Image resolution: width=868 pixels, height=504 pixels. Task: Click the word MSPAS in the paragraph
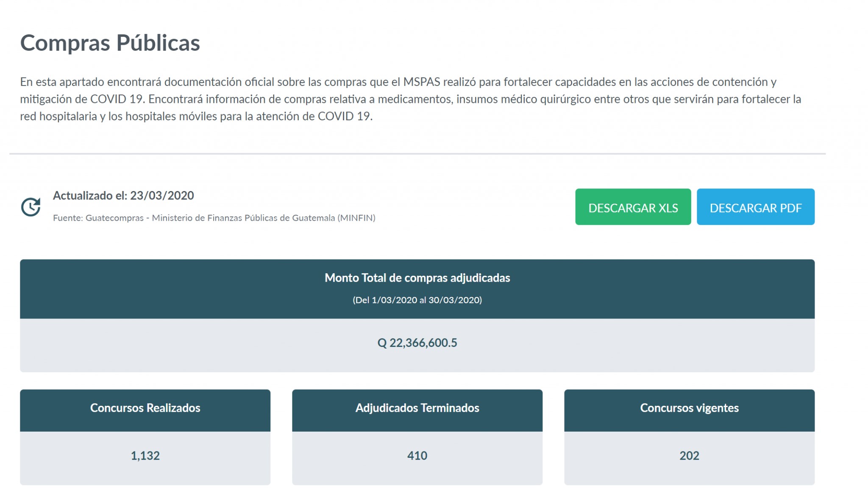click(x=422, y=82)
